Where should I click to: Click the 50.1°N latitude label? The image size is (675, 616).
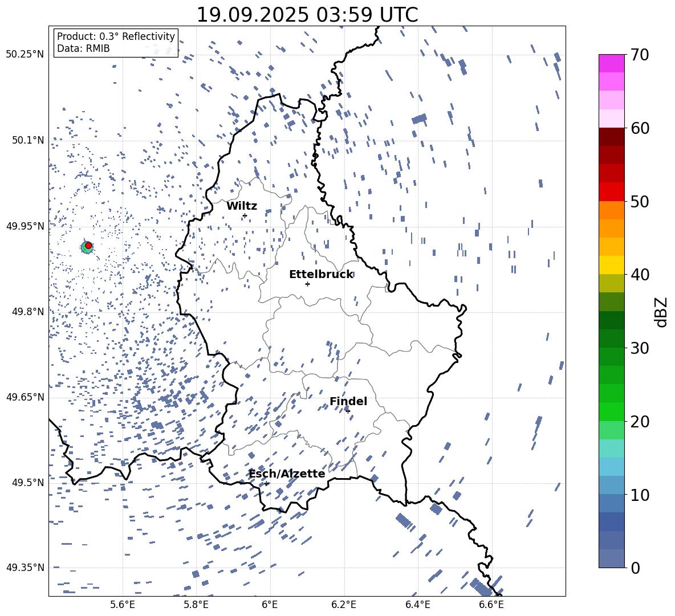(x=27, y=140)
